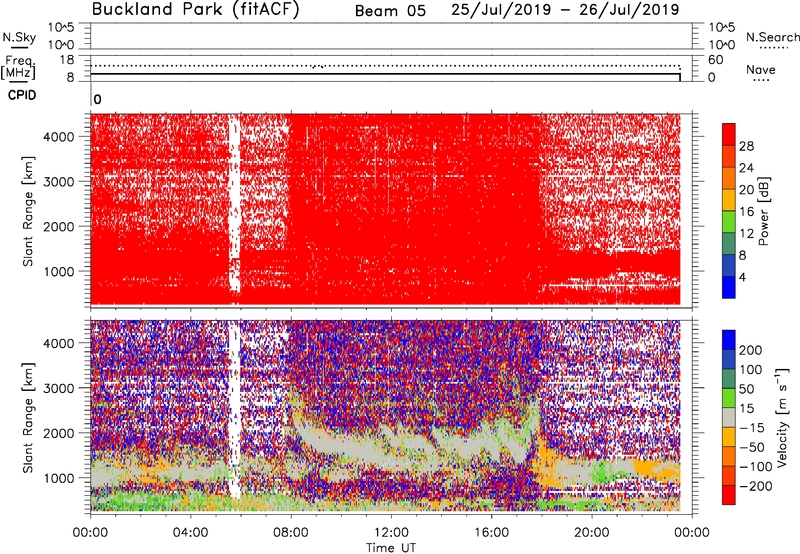The height and width of the screenshot is (554, 800).
Task: Click the '60' Nave axis tick label
Action: pyautogui.click(x=715, y=60)
